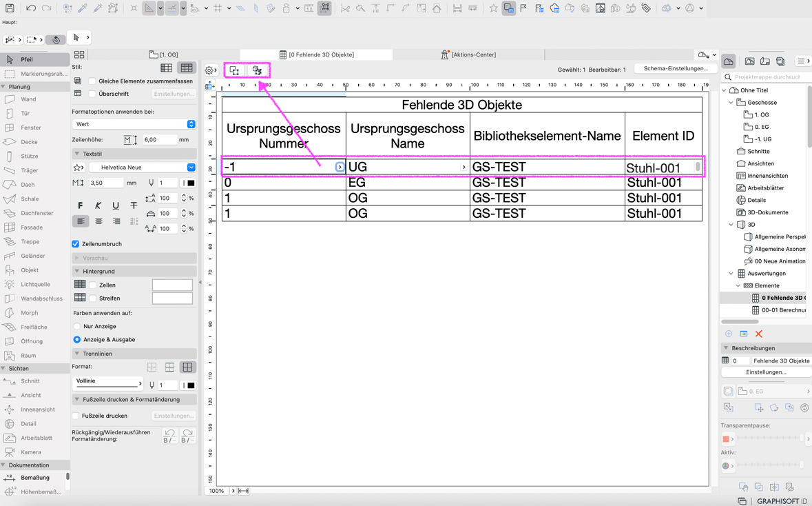Click the bold F text formatting icon
The height and width of the screenshot is (506, 812).
point(81,205)
